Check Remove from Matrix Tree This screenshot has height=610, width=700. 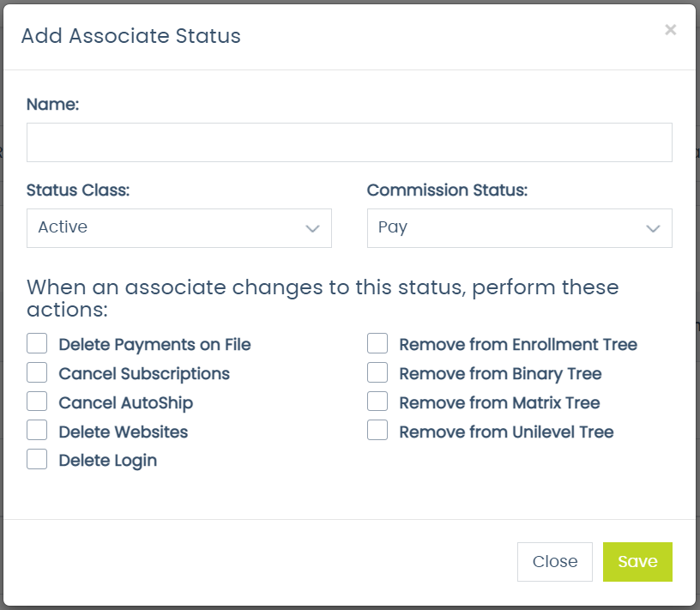point(377,402)
